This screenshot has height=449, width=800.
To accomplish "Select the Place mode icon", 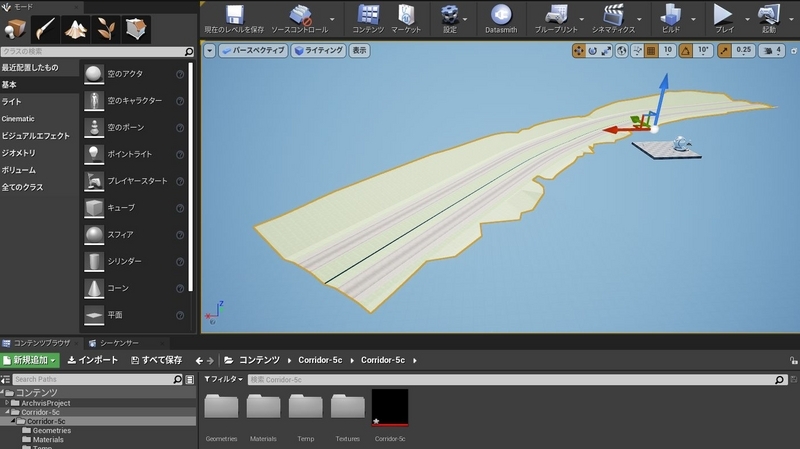I will pyautogui.click(x=15, y=29).
